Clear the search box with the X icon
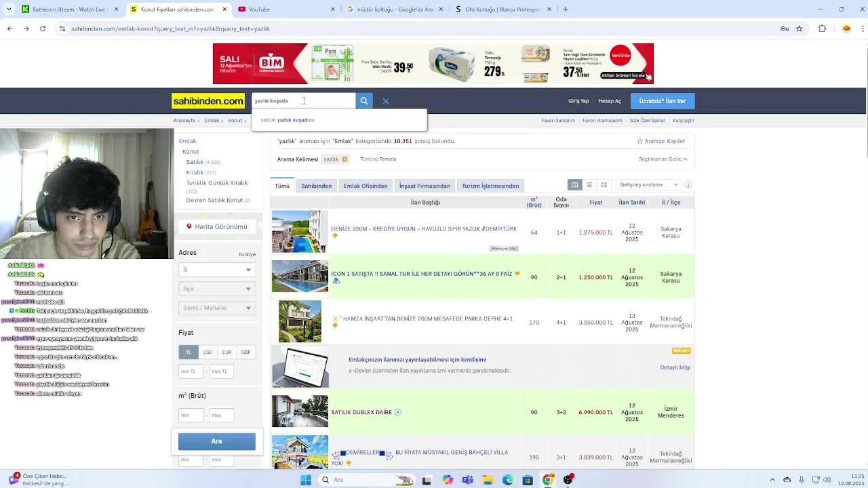The image size is (868, 488). [x=386, y=101]
